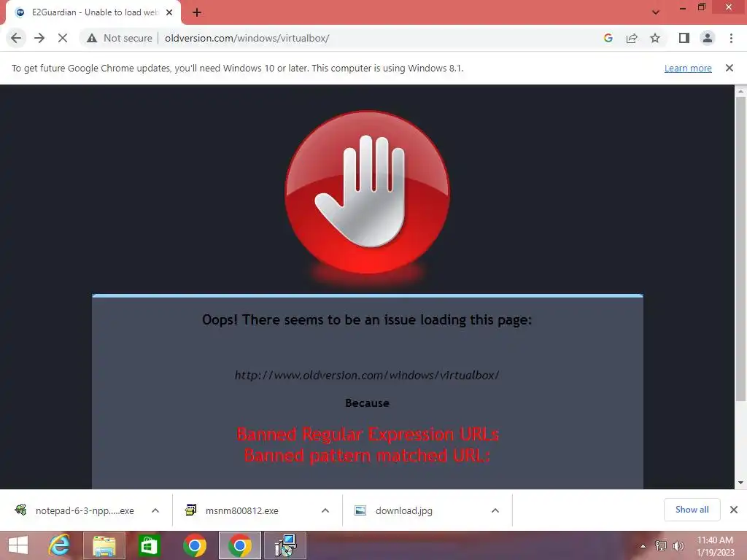Screen dimensions: 747x560
Task: Open Windows Store from taskbar
Action: click(x=149, y=545)
